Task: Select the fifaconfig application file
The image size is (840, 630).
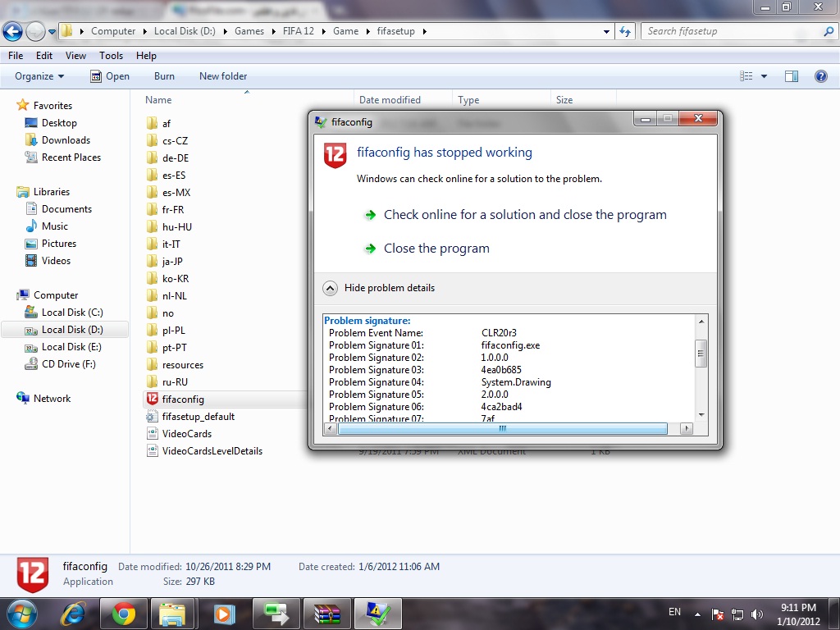Action: [x=183, y=399]
